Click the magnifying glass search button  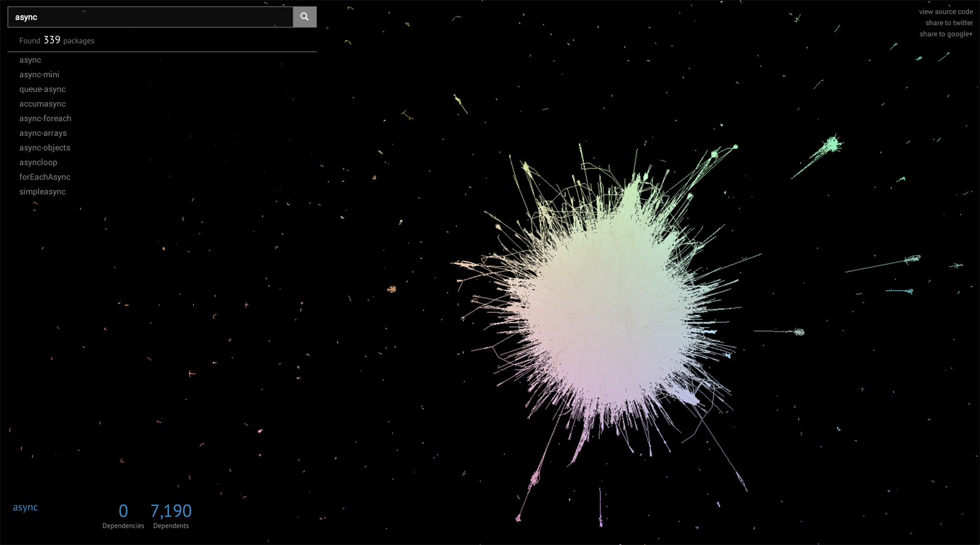304,17
